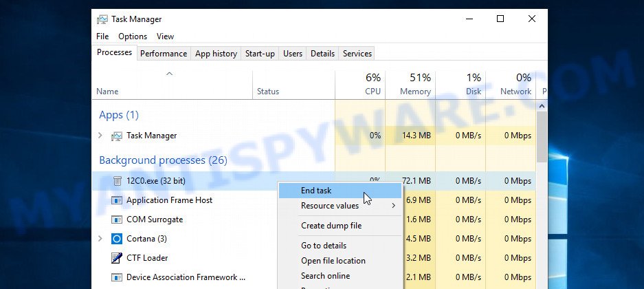
Task: Select the Device Association Framework row
Action: 185,277
